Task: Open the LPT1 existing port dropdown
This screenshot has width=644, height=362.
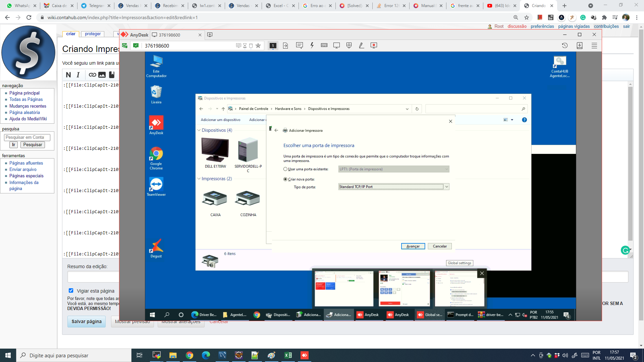Action: (394, 169)
